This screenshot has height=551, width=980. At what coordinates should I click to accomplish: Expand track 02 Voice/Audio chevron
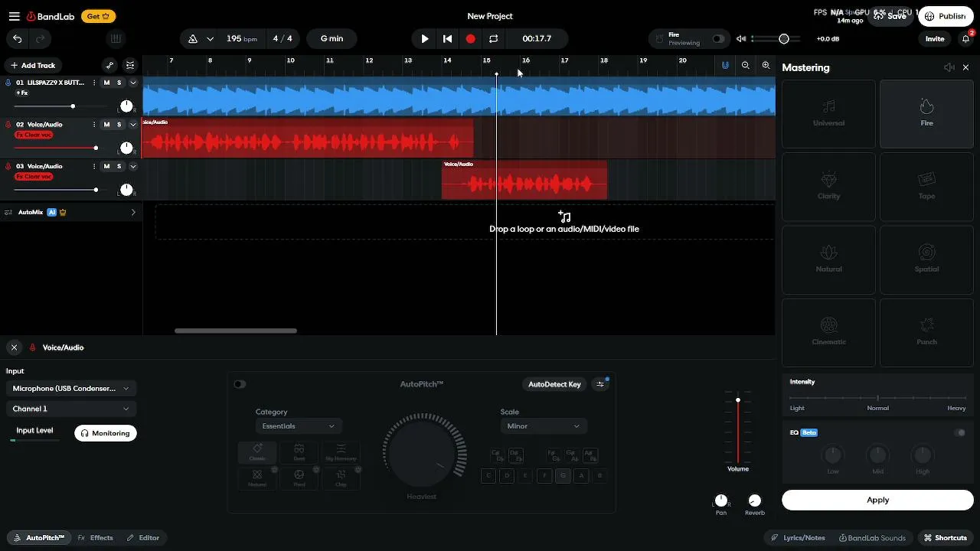click(133, 125)
